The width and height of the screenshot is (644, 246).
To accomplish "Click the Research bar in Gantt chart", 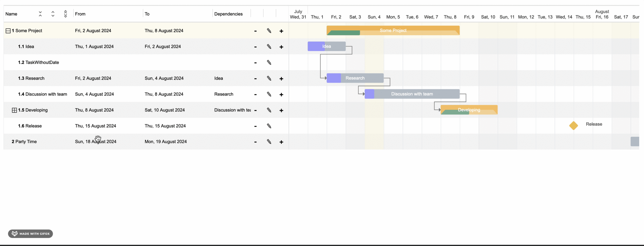I will coord(355,78).
